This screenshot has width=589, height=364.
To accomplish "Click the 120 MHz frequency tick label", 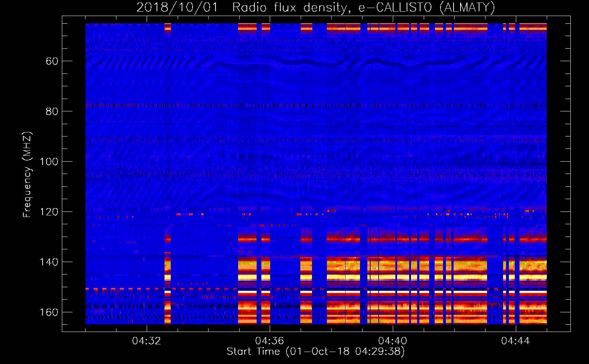I will (49, 212).
